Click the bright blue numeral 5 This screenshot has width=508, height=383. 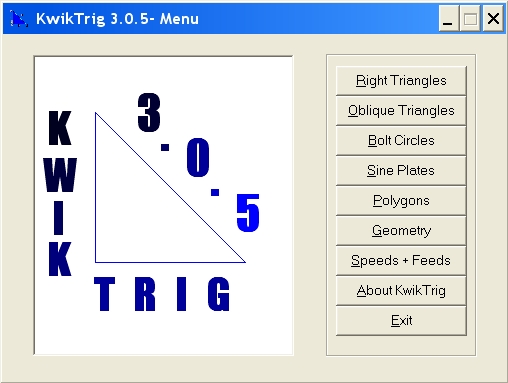point(248,213)
